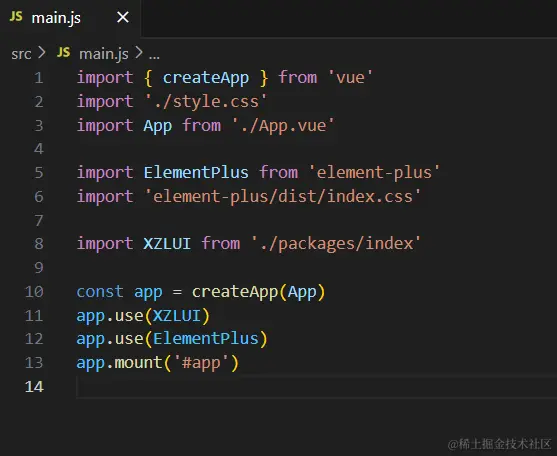Click 'App' identifier on line 3
557x456 pixels.
click(x=158, y=126)
